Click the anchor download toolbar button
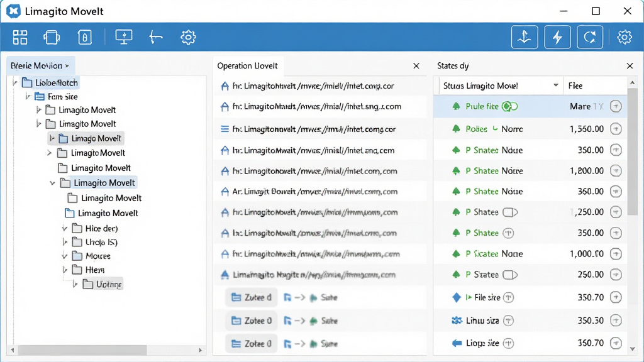The height and width of the screenshot is (362, 644). click(x=525, y=37)
